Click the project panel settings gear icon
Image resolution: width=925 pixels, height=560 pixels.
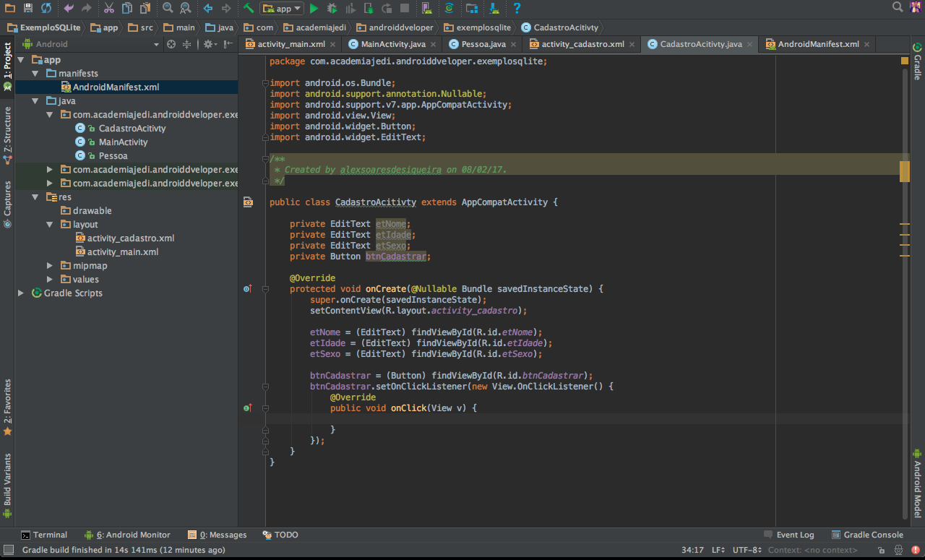point(208,44)
